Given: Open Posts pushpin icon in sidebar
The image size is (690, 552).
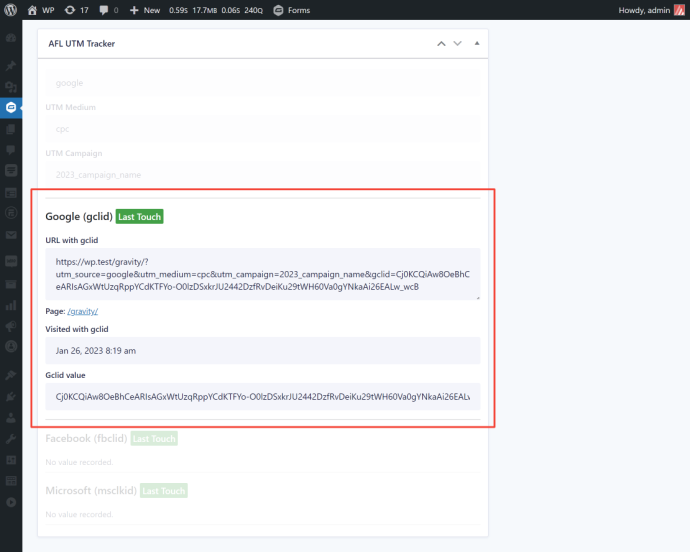Looking at the screenshot, I should (x=11, y=64).
